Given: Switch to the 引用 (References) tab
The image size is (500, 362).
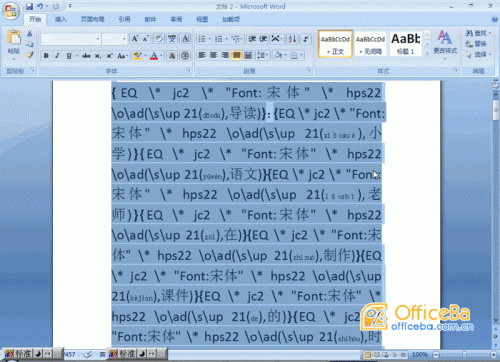Looking at the screenshot, I should pyautogui.click(x=124, y=19).
